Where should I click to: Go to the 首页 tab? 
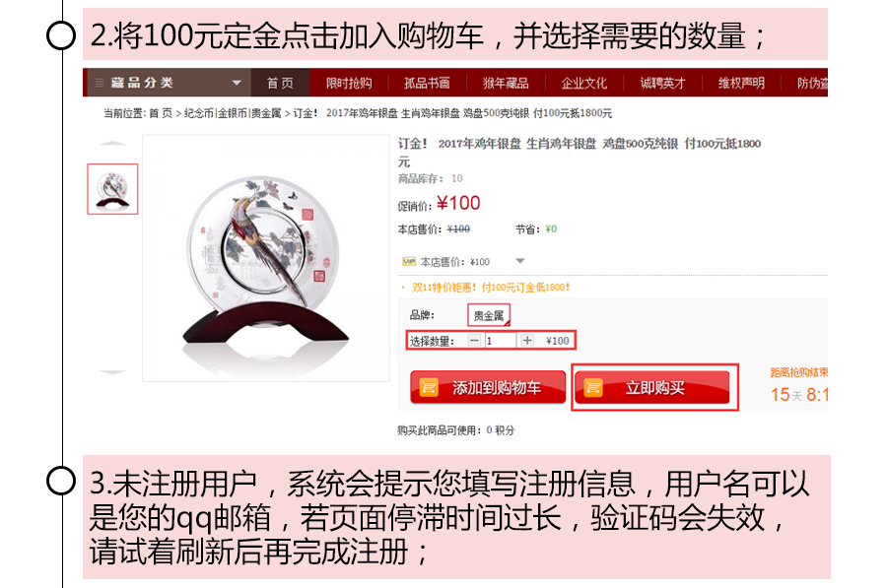pyautogui.click(x=281, y=83)
